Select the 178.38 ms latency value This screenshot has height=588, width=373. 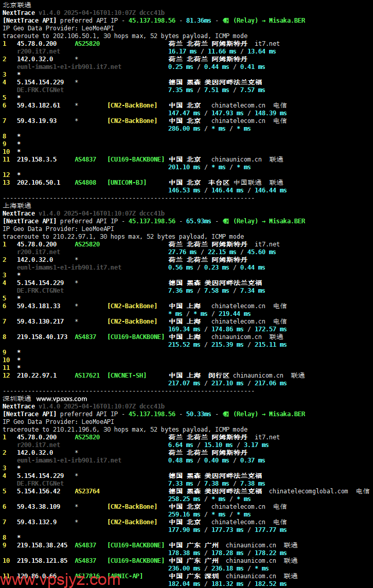[184, 553]
